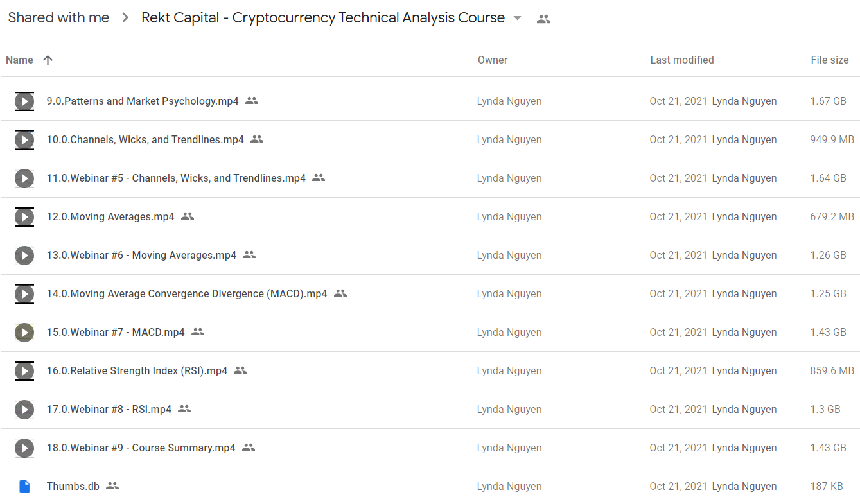Open folder dropdown arrow after course title
860x504 pixels.
pyautogui.click(x=518, y=19)
